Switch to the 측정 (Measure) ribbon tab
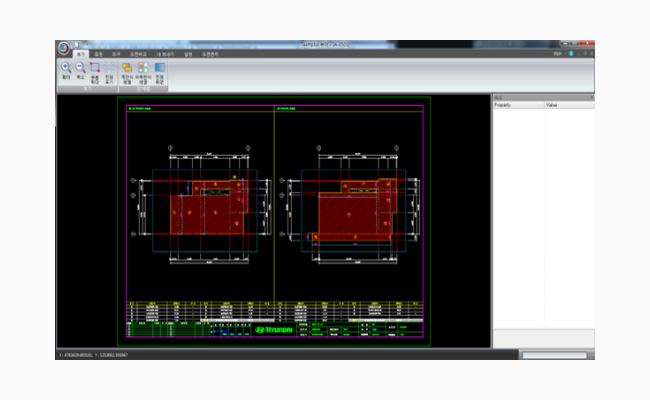This screenshot has height=400, width=650. coord(98,54)
